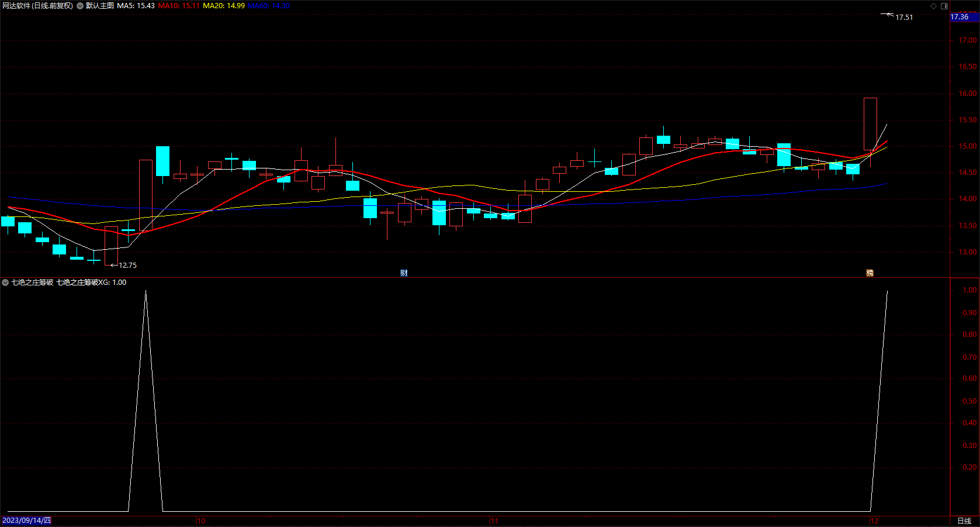Screen dimensions: 980x527
Task: Click the MA5: 15.43 value label
Action: (136, 6)
